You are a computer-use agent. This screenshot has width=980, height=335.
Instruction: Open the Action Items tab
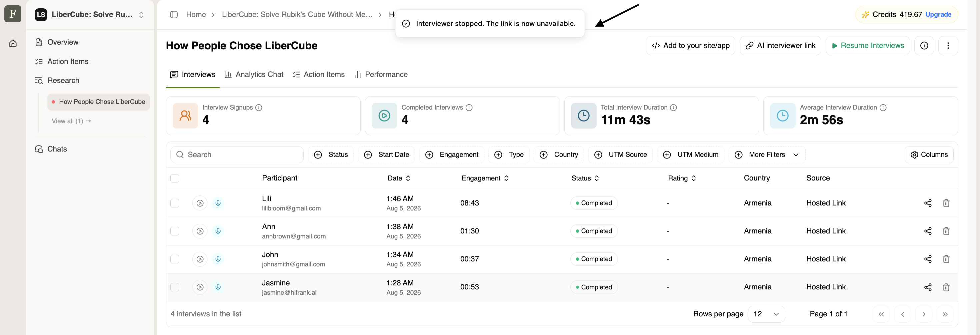[x=318, y=75]
